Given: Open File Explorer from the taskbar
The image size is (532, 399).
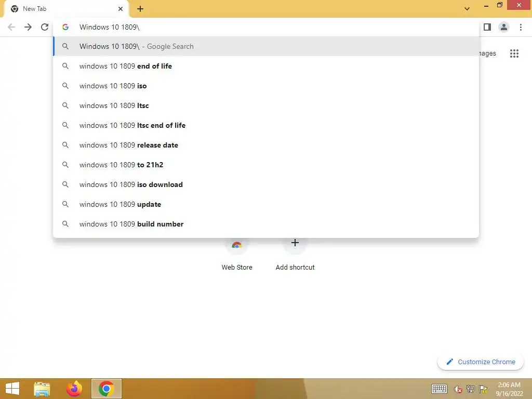Looking at the screenshot, I should pos(42,389).
